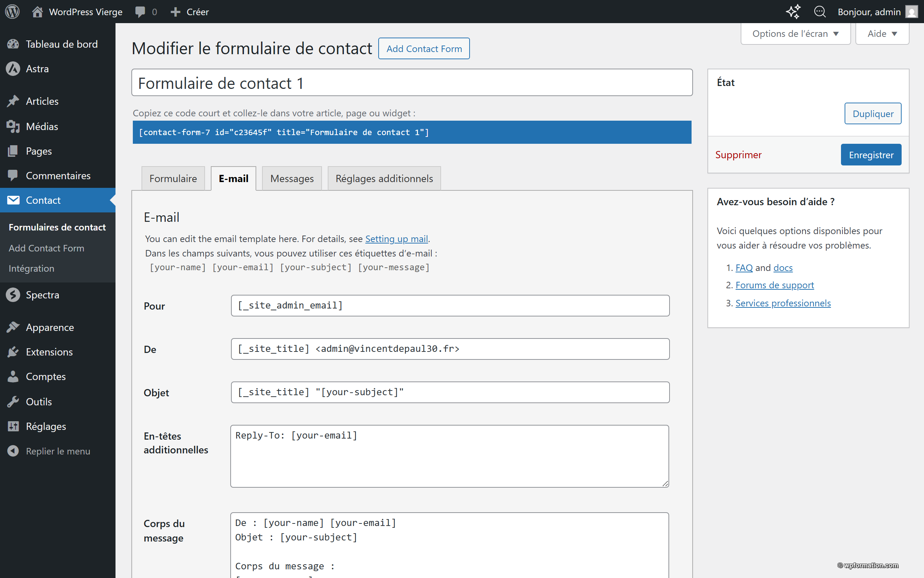Click Créer in the admin bar

[x=197, y=12]
